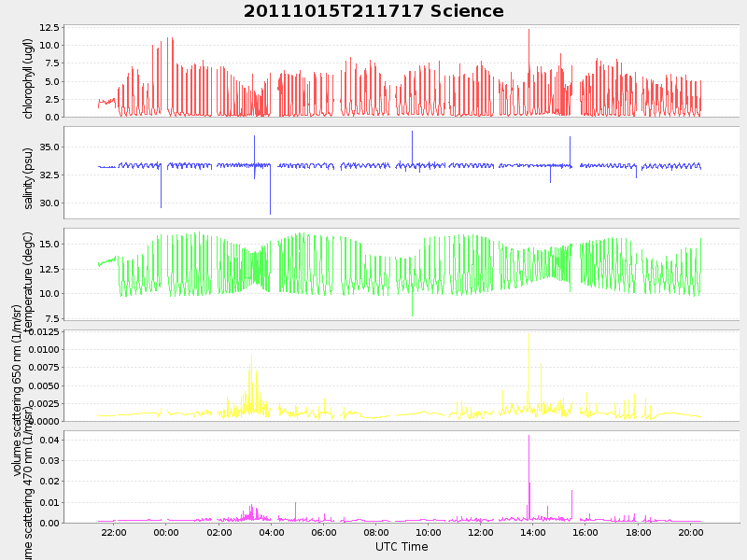This screenshot has height=560, width=747.
Task: Click the scattering 0.0100 tick value
Action: (44, 349)
